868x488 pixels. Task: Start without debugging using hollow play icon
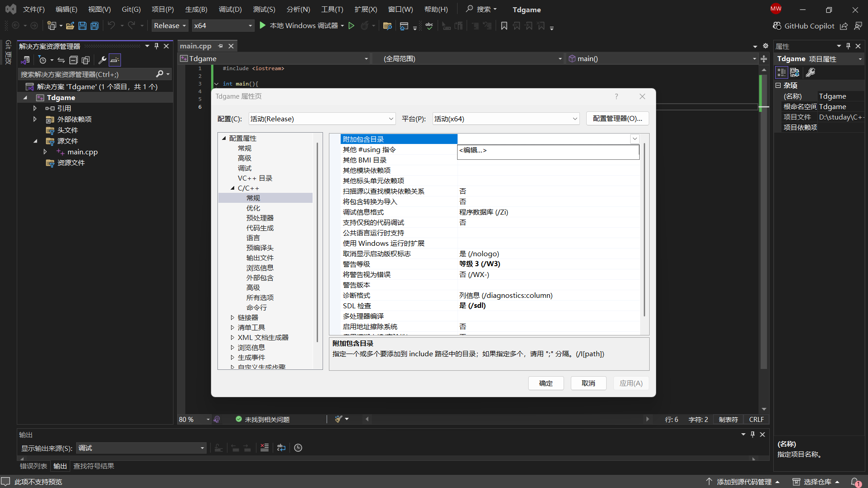point(351,26)
